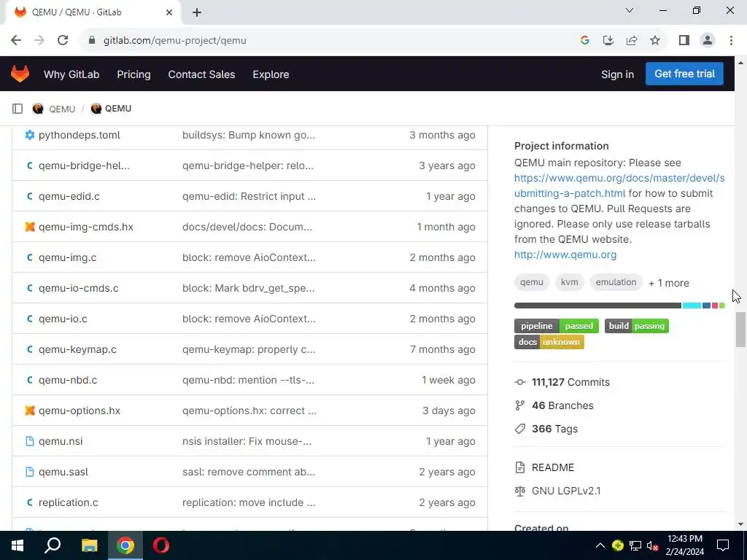Open the replication.c file
747x560 pixels.
(68, 502)
